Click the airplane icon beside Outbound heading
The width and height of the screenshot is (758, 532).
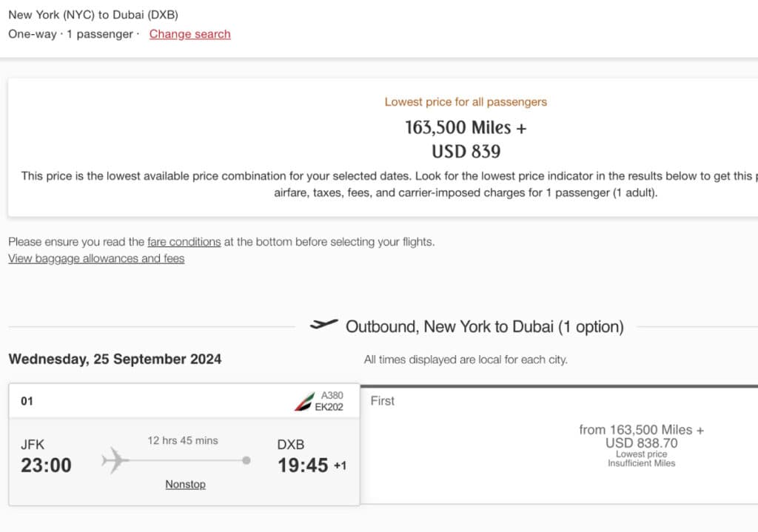coord(323,326)
